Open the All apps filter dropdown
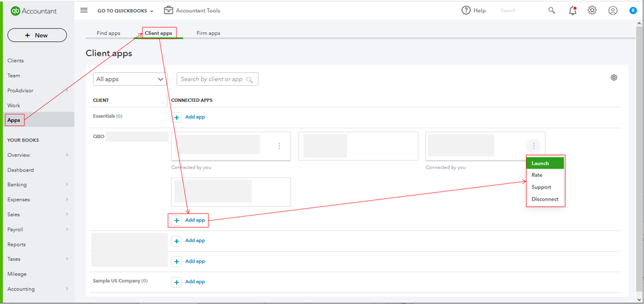Image resolution: width=644 pixels, height=304 pixels. (x=130, y=79)
